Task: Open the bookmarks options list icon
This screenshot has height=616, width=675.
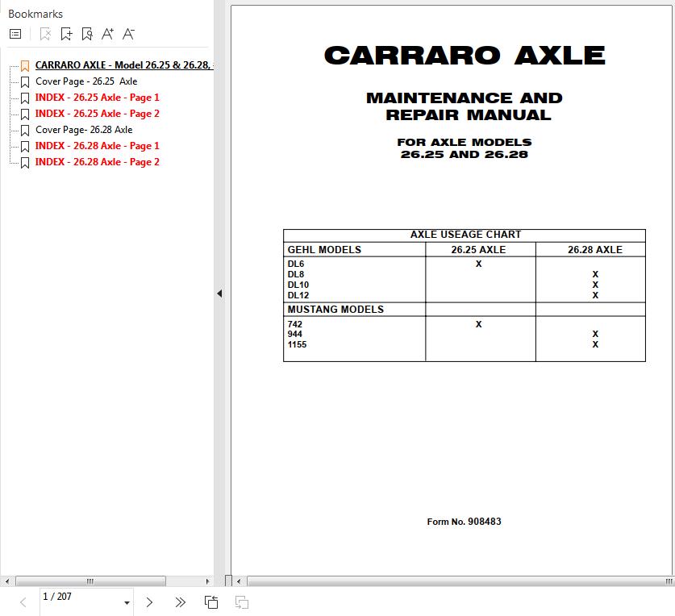Action: 15,34
